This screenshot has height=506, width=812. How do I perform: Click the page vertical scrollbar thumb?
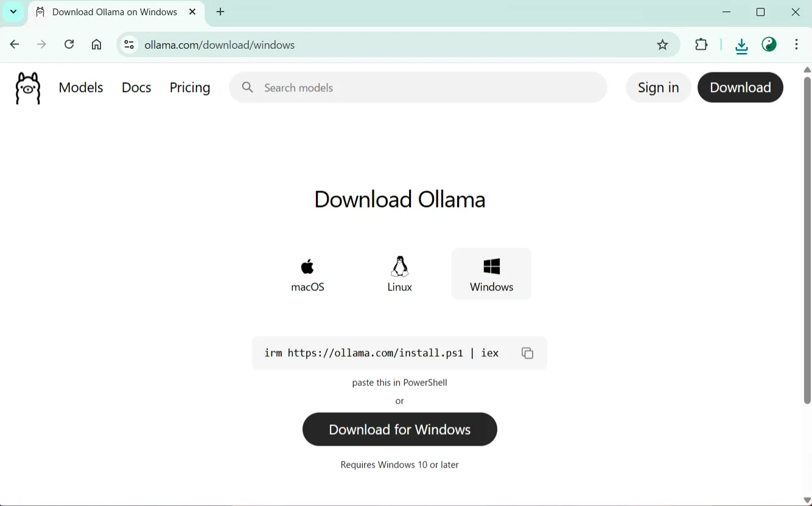coord(808,240)
